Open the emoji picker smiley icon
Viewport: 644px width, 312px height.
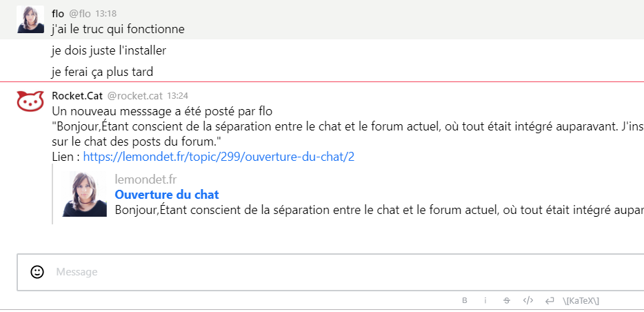tap(37, 272)
